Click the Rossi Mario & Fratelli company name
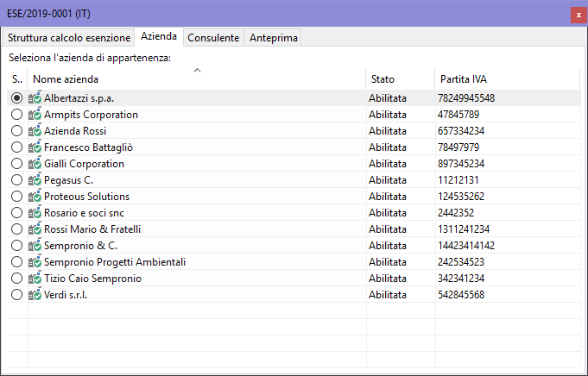 92,229
